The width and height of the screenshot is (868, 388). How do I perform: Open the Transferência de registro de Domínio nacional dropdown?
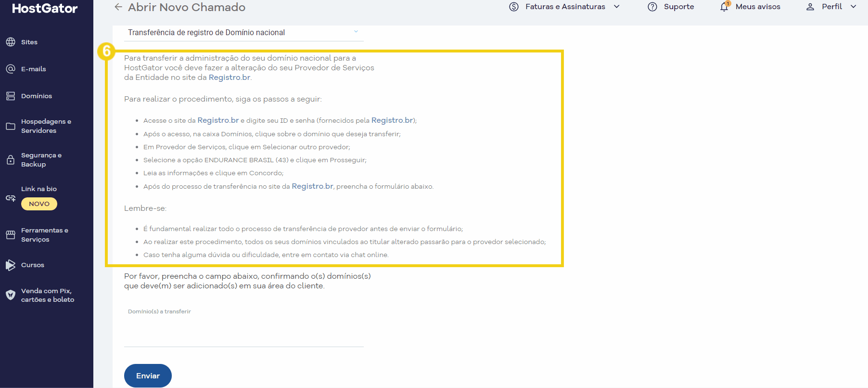[x=244, y=32]
